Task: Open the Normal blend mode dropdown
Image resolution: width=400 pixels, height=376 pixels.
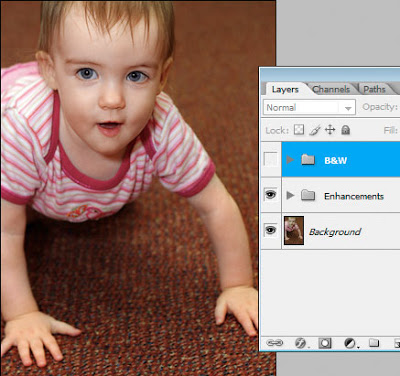Action: [309, 107]
